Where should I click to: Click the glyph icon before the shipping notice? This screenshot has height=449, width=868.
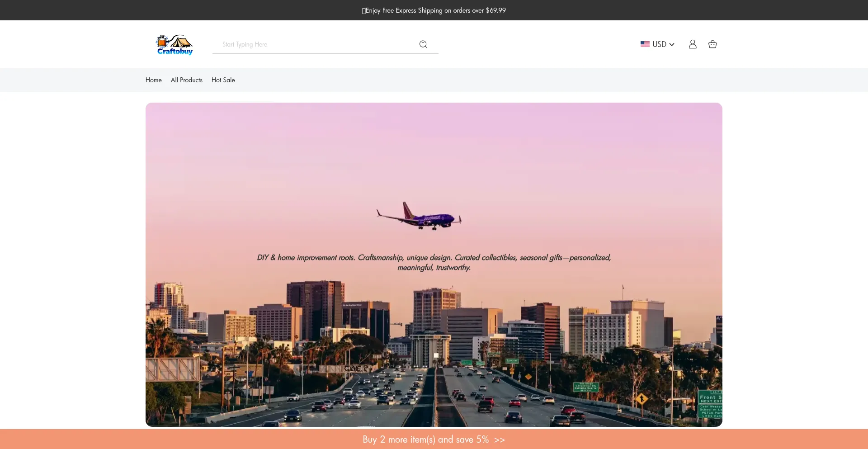[x=363, y=11]
